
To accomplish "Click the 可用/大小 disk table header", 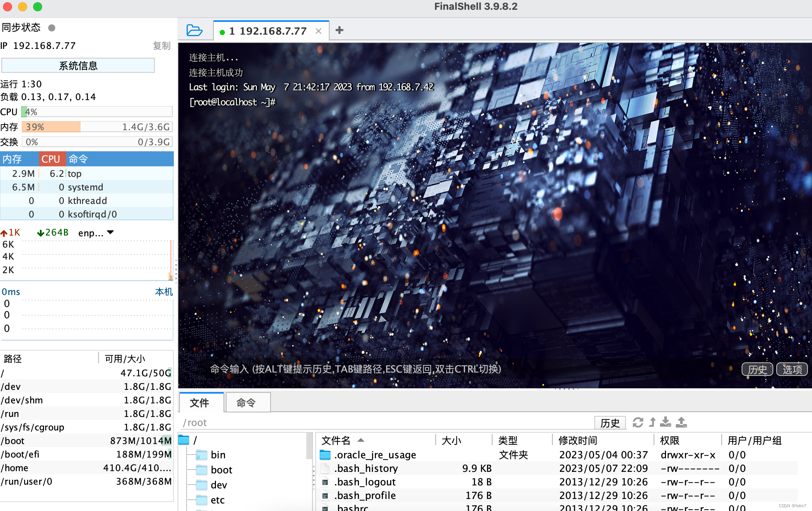I will [135, 359].
